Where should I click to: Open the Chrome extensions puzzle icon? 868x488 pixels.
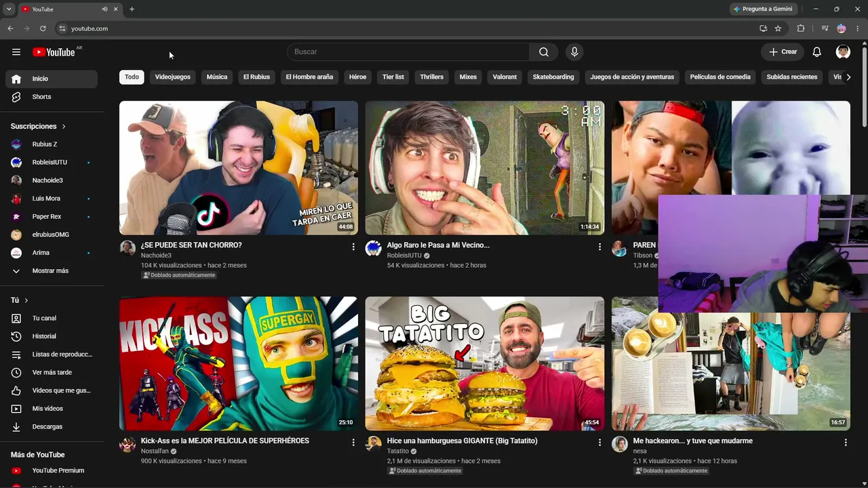pos(801,28)
